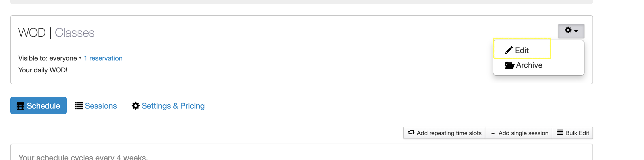Image resolution: width=644 pixels, height=160 pixels.
Task: Click the Bulk Edit button label
Action: click(x=577, y=133)
